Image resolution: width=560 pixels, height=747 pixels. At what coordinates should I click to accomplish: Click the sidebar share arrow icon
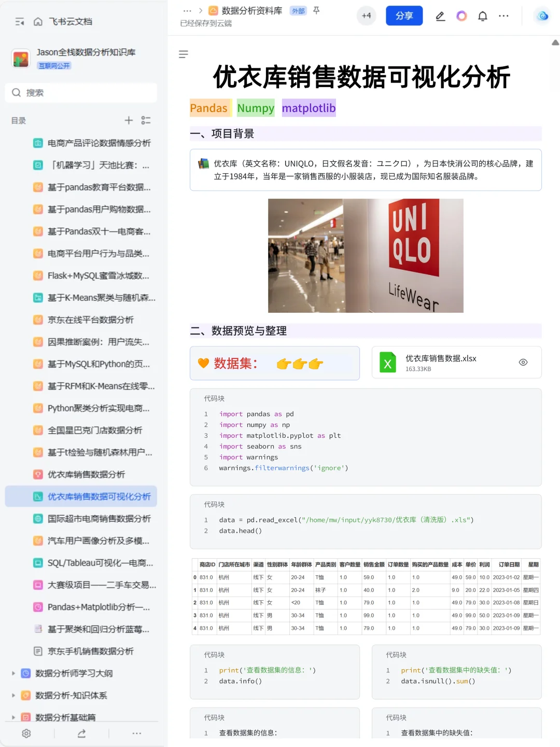81,734
